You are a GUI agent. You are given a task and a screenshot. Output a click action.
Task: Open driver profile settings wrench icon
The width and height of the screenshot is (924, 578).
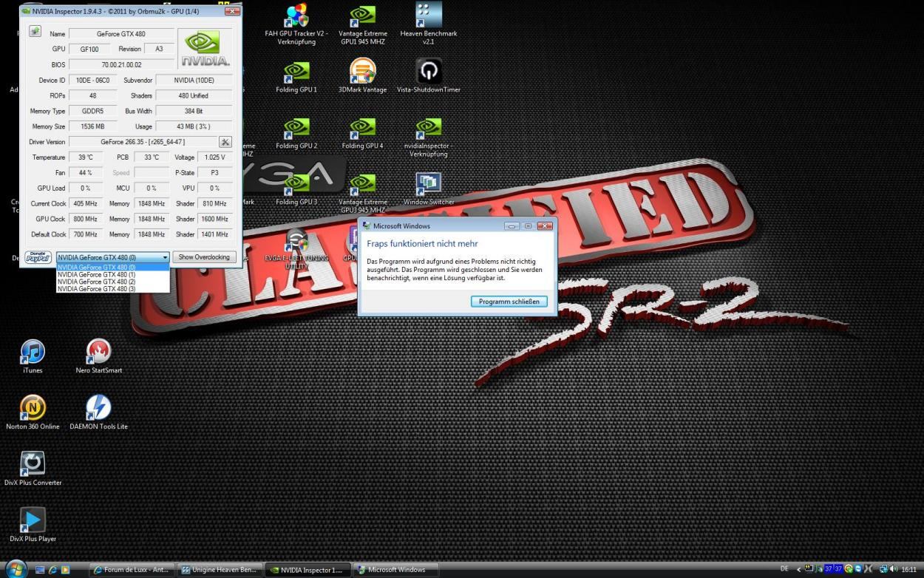tap(225, 142)
